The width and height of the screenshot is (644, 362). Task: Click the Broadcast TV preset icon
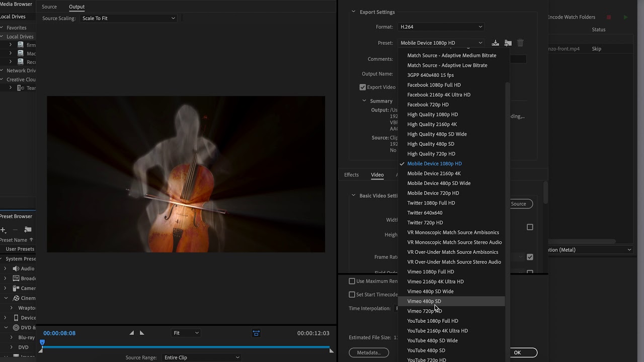coord(16,279)
